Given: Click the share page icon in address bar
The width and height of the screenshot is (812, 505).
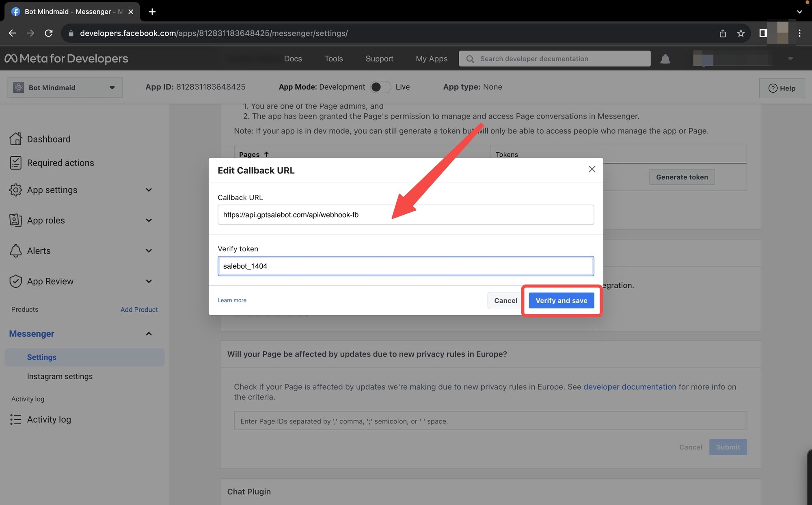Looking at the screenshot, I should tap(723, 33).
